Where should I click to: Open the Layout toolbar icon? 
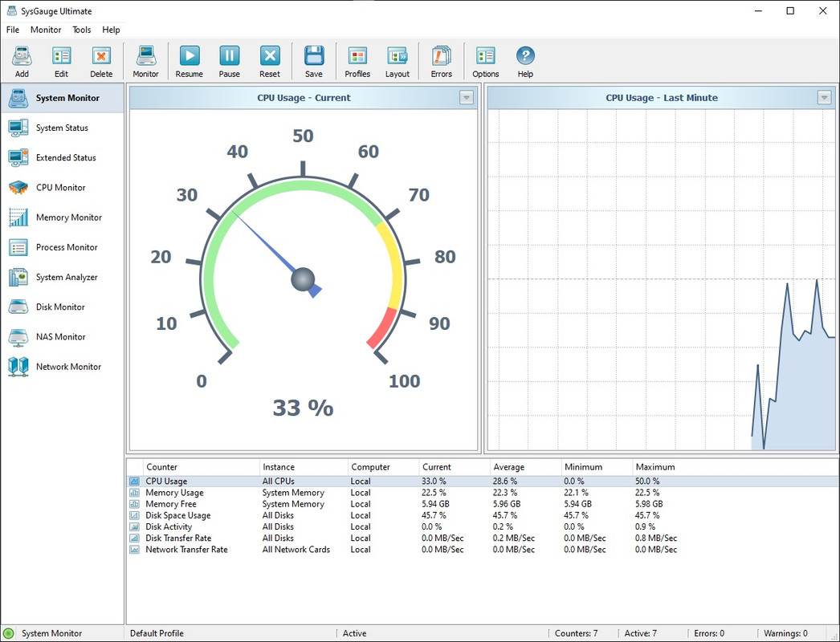pos(398,62)
